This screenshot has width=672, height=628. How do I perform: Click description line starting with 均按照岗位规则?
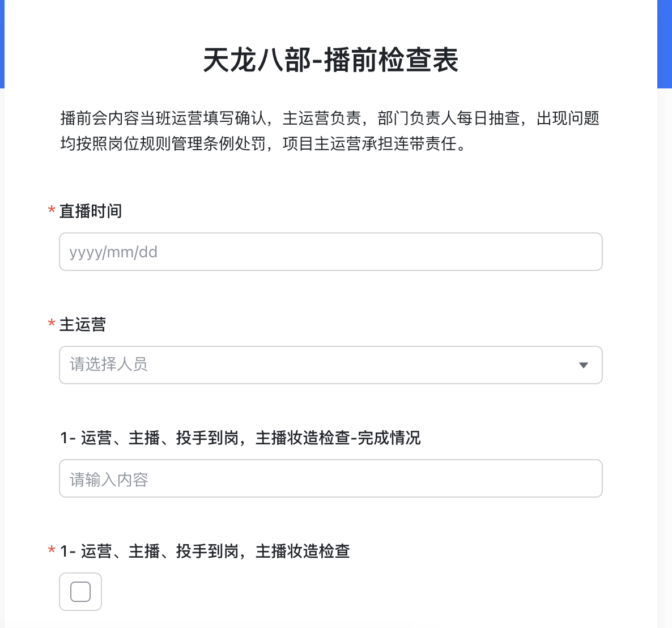point(264,144)
